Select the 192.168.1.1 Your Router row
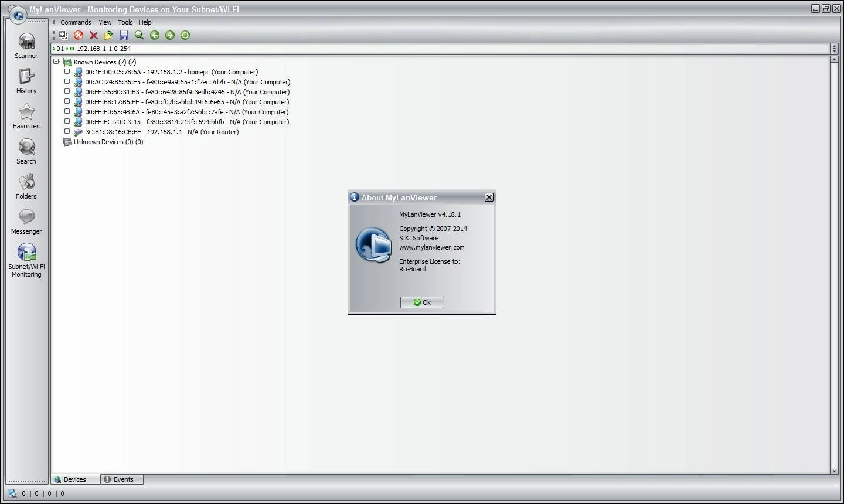Viewport: 844px width, 504px height. click(162, 132)
